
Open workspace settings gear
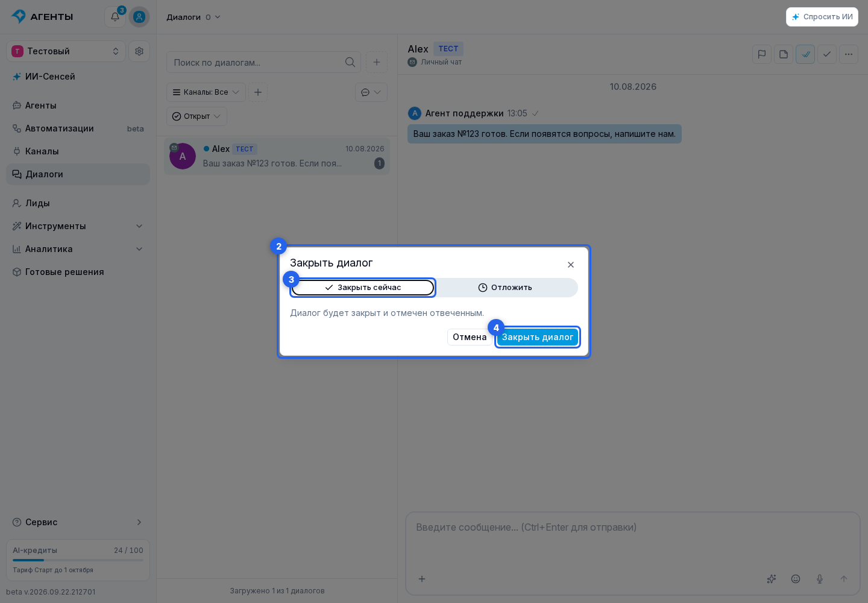[139, 51]
